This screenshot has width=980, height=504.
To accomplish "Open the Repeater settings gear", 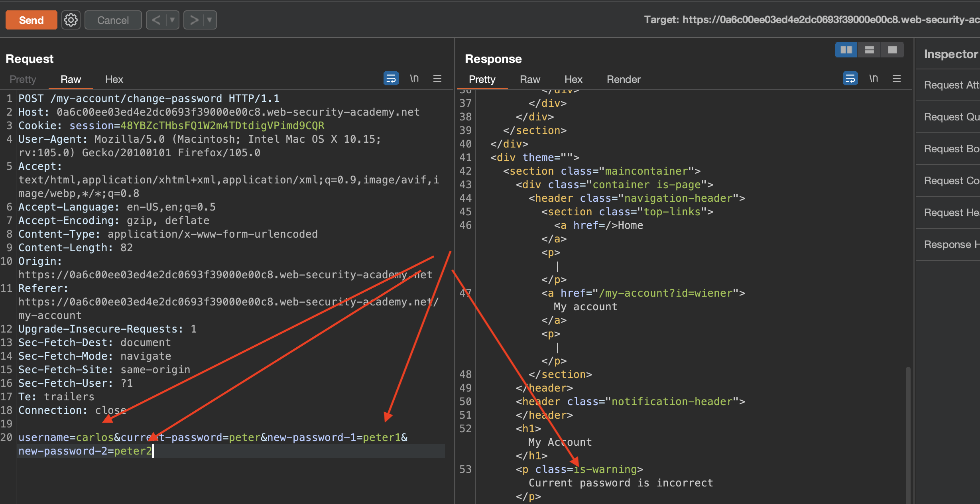I will point(71,20).
